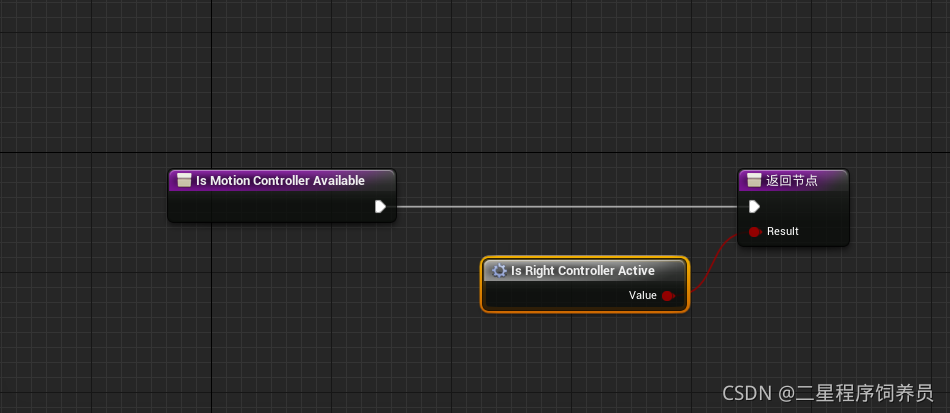Screen dimensions: 950x413
Task: Click the red wire from Value to Result
Action: coord(712,262)
